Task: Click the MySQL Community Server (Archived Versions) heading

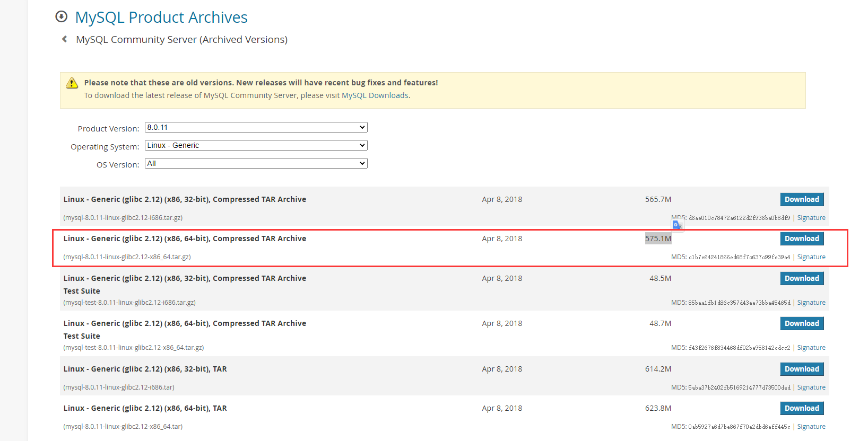Action: pos(181,40)
